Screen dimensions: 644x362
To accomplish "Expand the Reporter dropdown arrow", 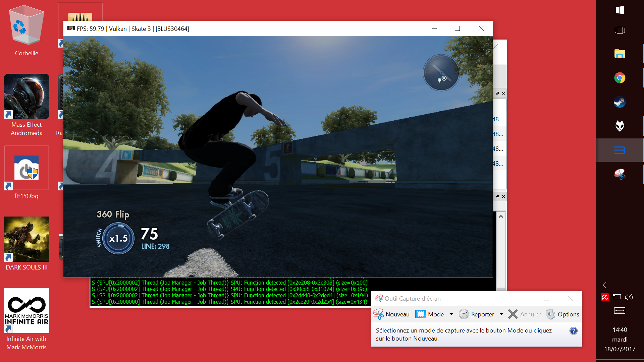I will [x=501, y=314].
